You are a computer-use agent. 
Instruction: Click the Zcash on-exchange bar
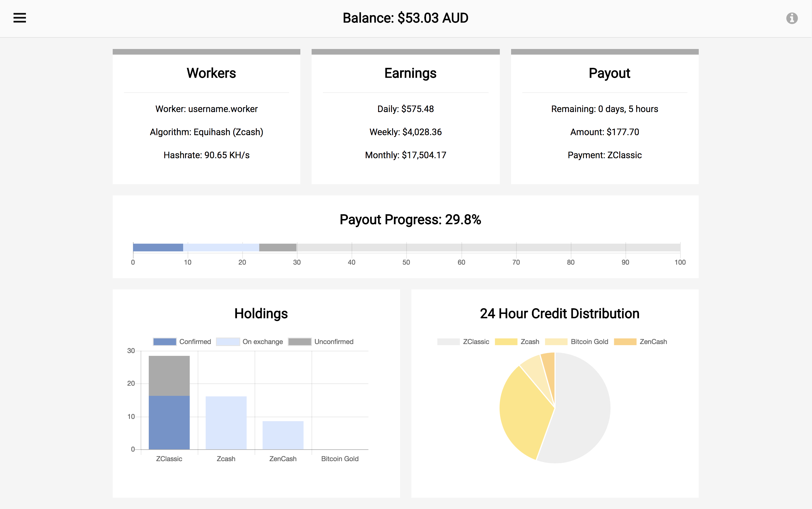pos(226,423)
